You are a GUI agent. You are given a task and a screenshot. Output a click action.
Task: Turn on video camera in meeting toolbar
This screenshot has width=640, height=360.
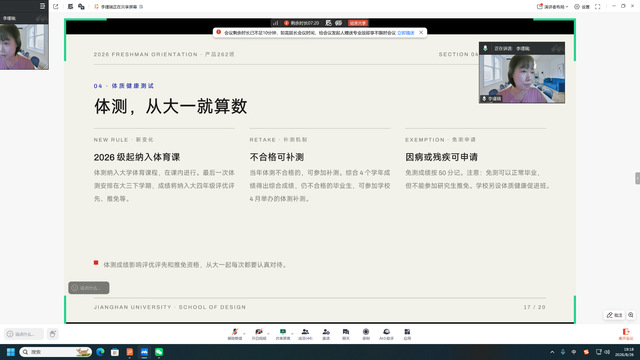point(259,334)
